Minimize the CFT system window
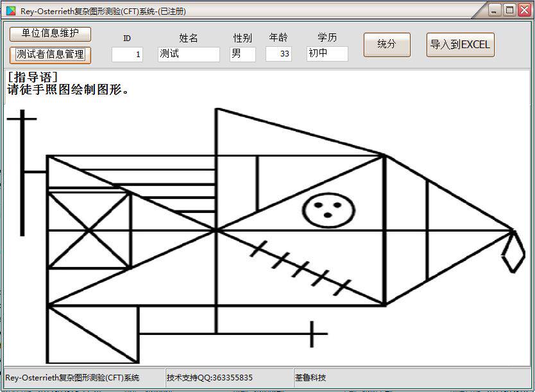Viewport: 535px width, 392px height. [x=494, y=10]
